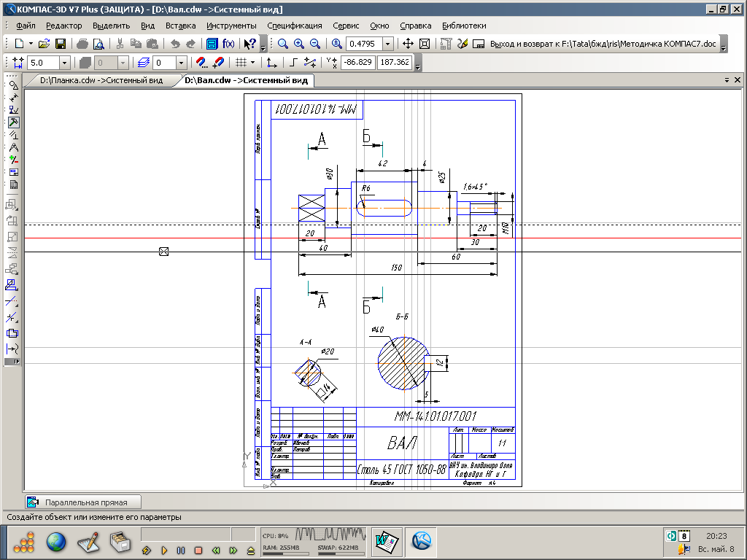Image resolution: width=747 pixels, height=560 pixels.
Task: Toggle orthogonal drawing mode icon
Action: [293, 63]
